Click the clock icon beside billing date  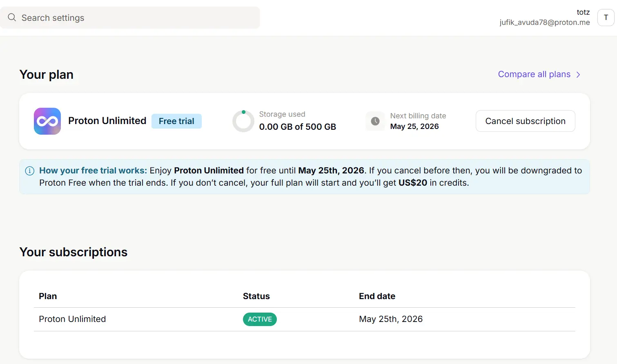[x=375, y=121]
